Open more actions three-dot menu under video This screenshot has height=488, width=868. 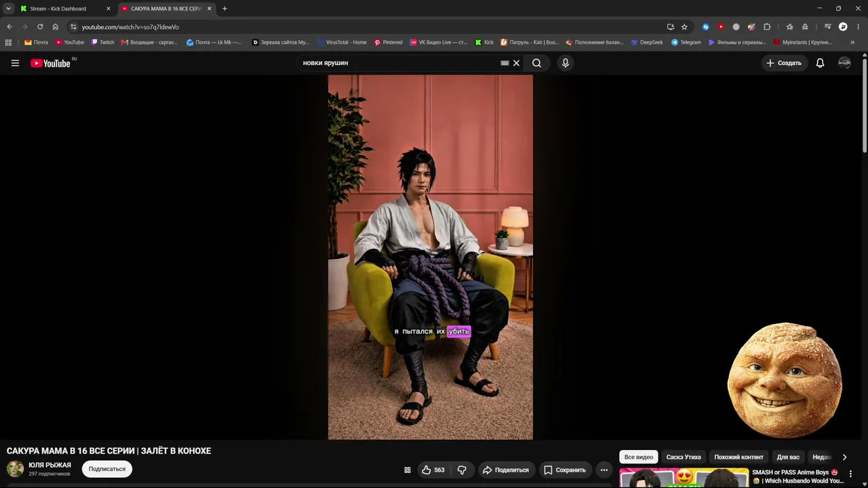pyautogui.click(x=604, y=470)
